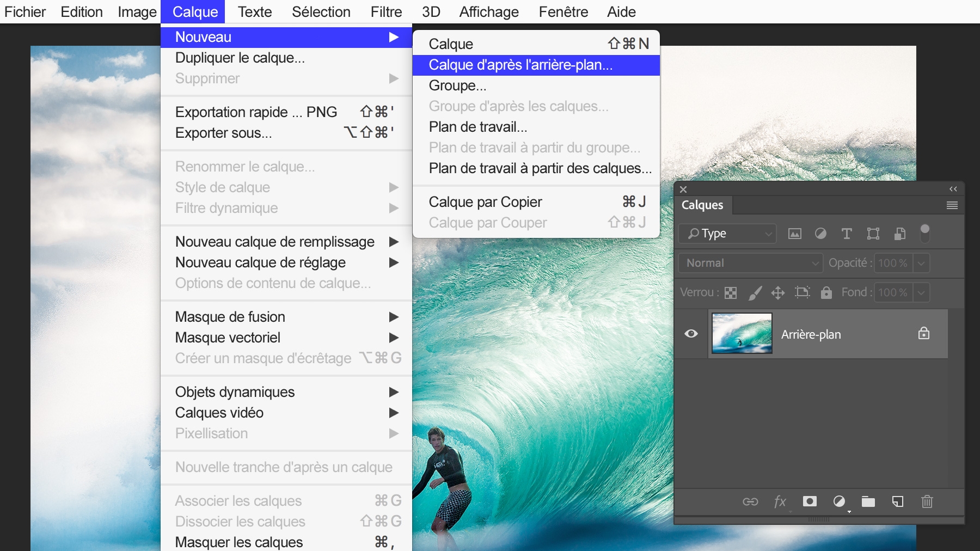Click the Arrière-plan layer thumbnail
Viewport: 980px width, 551px height.
742,334
